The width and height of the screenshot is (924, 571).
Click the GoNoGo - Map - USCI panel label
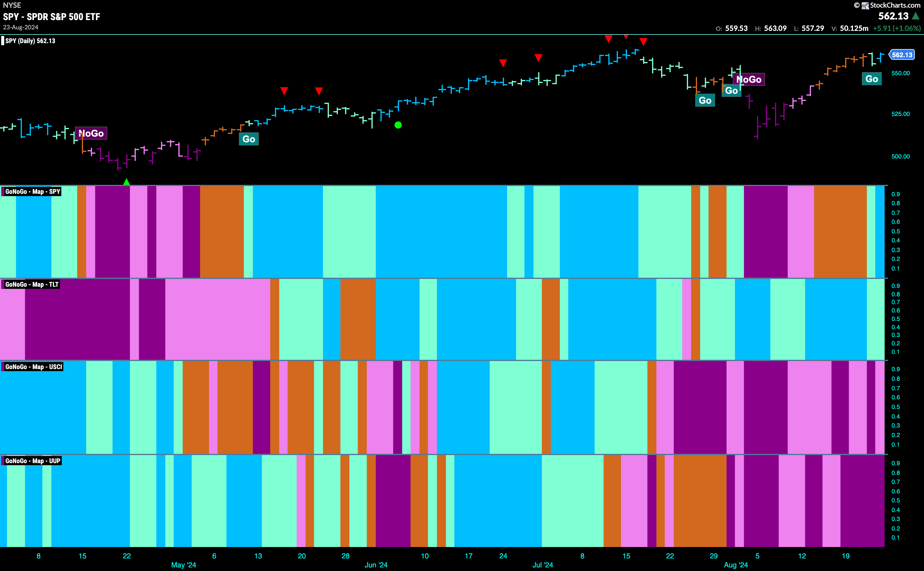coord(33,367)
